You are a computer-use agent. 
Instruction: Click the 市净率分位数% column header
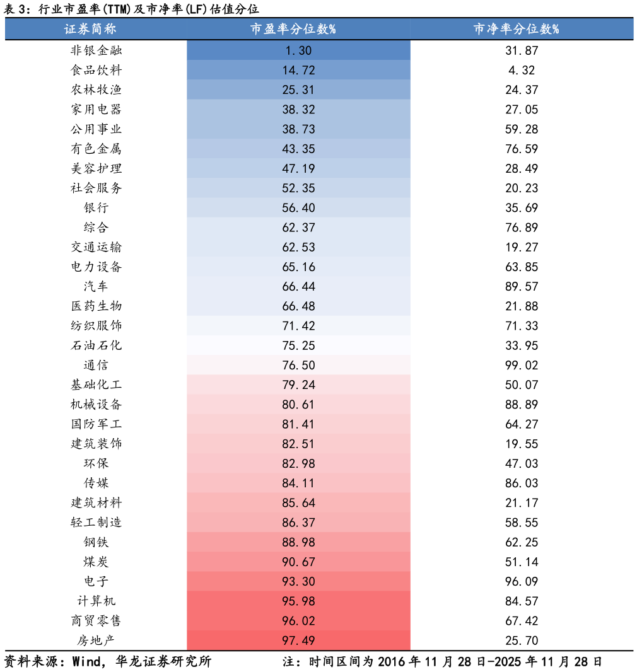(x=517, y=29)
